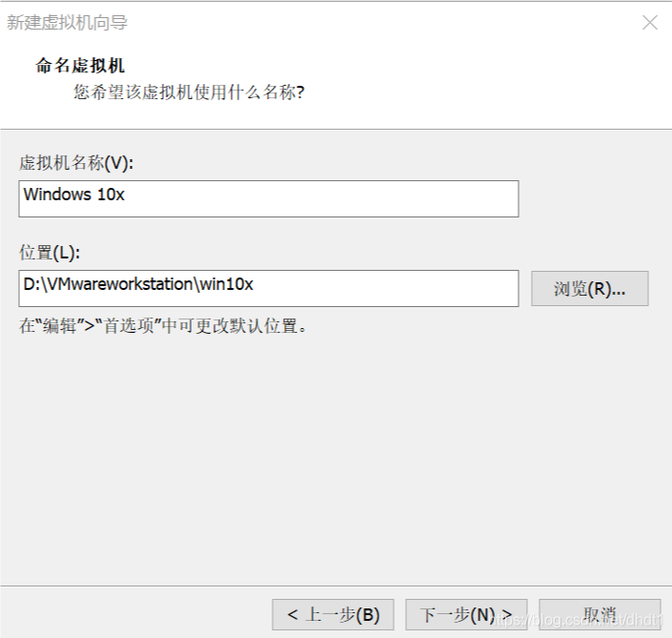Open the 浏览(R)... browse button
The image size is (672, 638).
(590, 289)
